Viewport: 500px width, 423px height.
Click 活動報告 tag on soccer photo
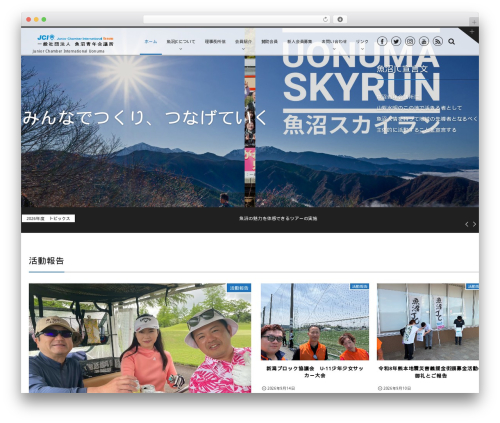pos(359,286)
